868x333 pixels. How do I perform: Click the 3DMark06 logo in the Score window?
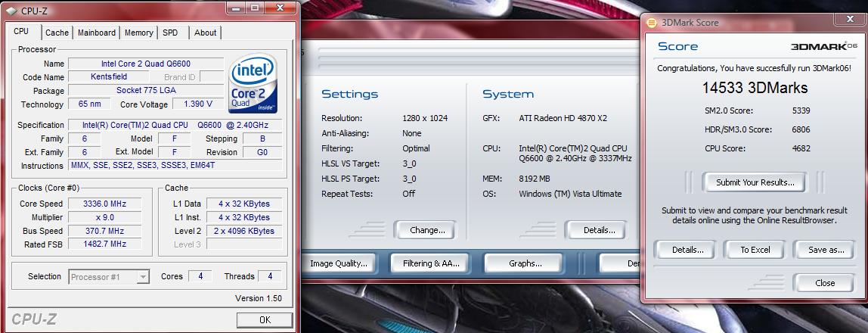823,46
